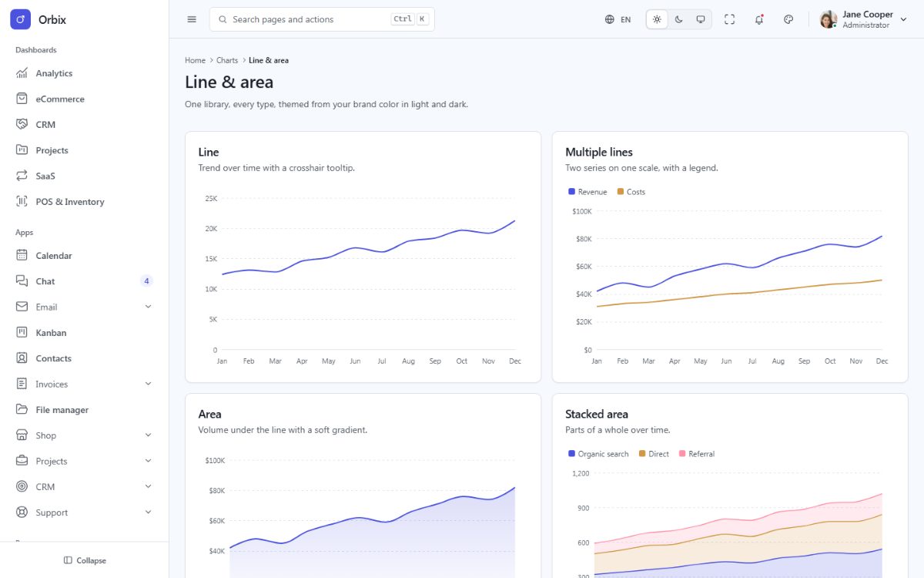Toggle the hamburger sidebar menu icon

coord(192,19)
